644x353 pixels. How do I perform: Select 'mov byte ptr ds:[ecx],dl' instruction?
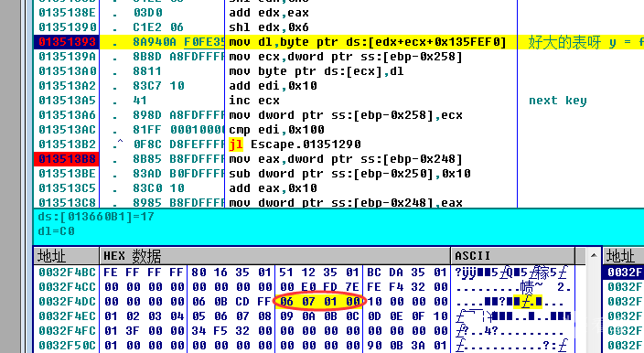pyautogui.click(x=317, y=71)
